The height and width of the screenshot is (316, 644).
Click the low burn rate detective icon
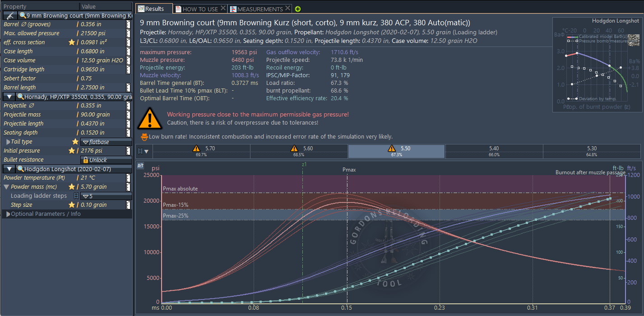(144, 136)
